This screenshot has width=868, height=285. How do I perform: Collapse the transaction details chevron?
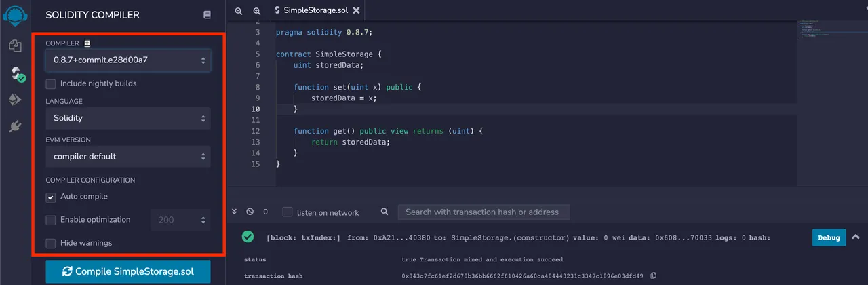point(855,237)
